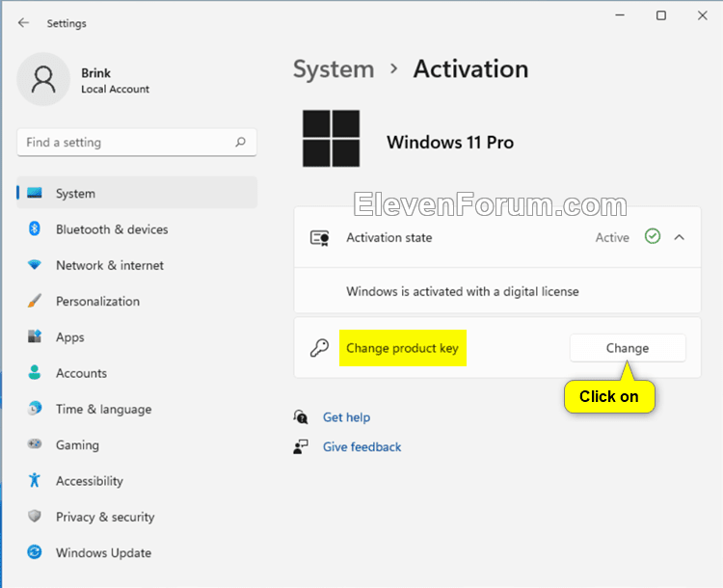Open Network & internet settings
The width and height of the screenshot is (723, 588).
pyautogui.click(x=137, y=265)
